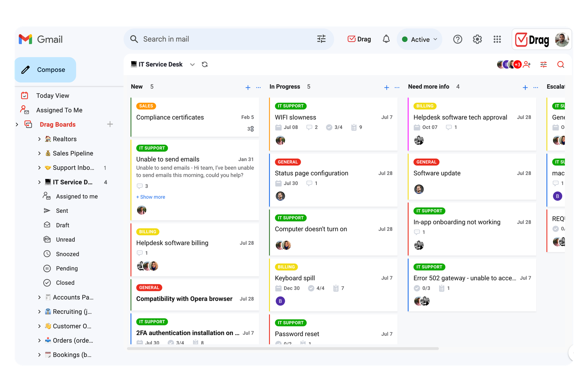Viewport: 588px width, 392px height.
Task: Open the Snoozed folder
Action: point(67,254)
